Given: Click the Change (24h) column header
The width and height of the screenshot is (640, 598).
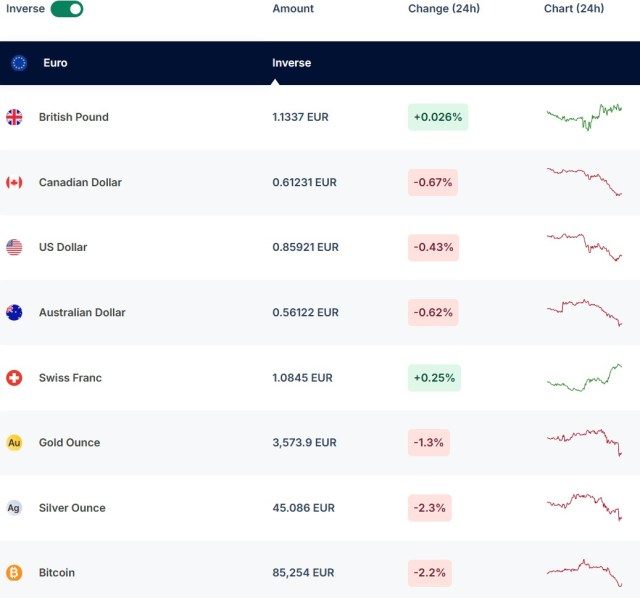Looking at the screenshot, I should (443, 9).
